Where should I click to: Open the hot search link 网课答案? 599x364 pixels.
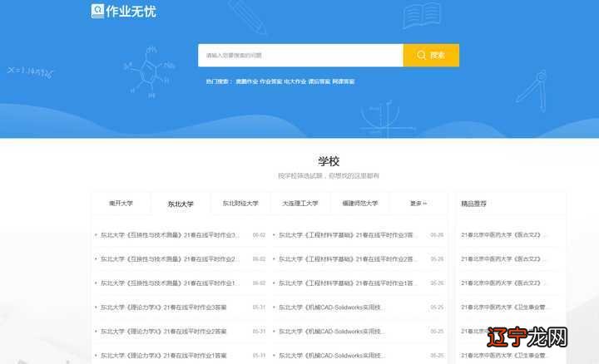coord(344,81)
